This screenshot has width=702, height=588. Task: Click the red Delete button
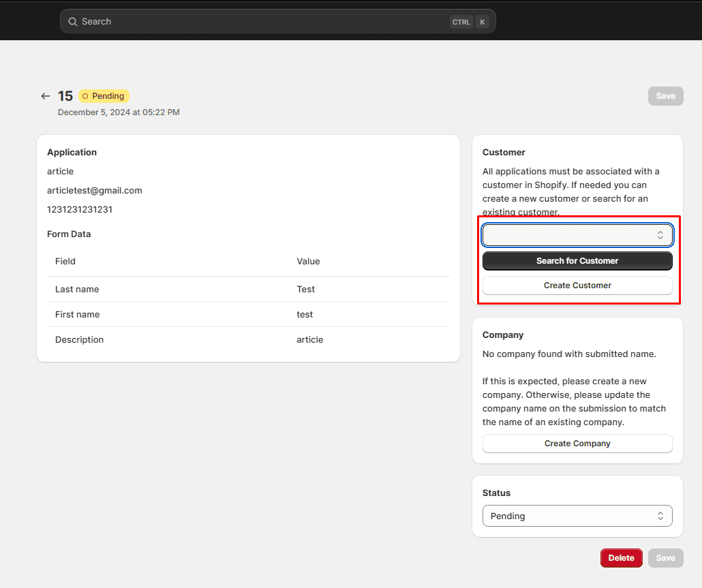point(621,558)
